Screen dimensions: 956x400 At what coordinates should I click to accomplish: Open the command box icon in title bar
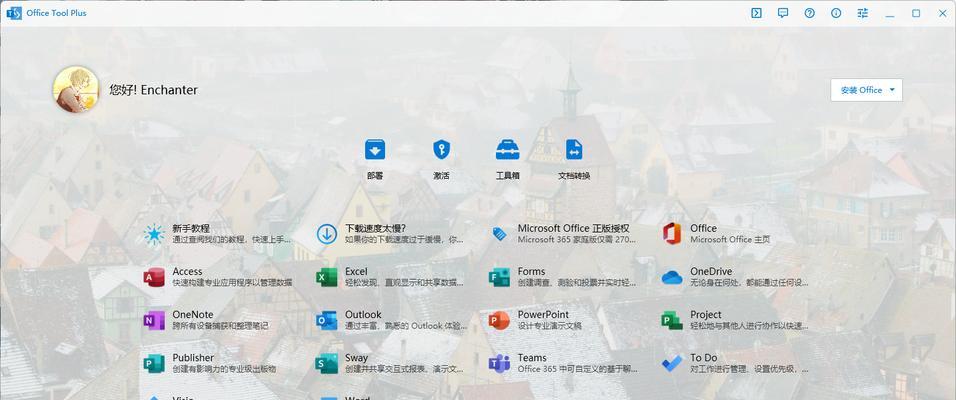(756, 13)
